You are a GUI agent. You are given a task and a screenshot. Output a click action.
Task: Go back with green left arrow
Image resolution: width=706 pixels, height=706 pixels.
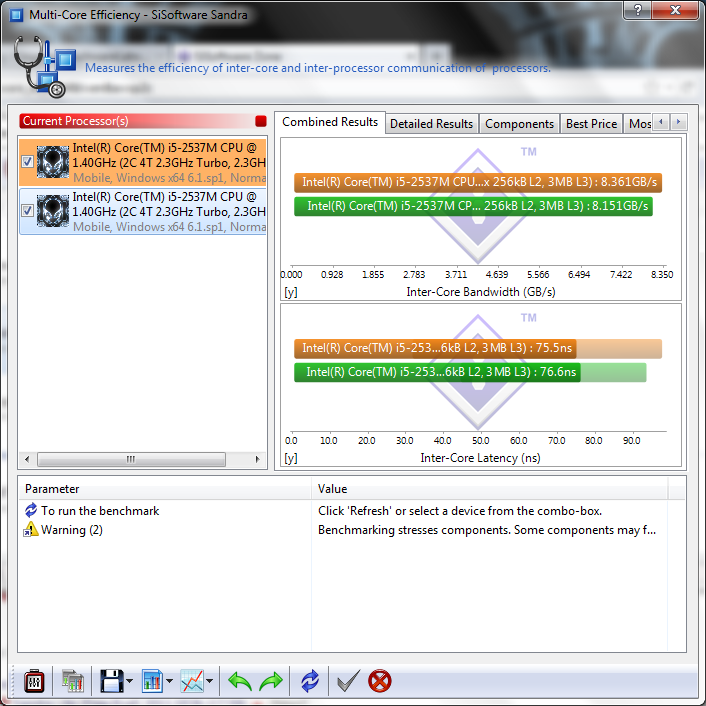(x=239, y=681)
